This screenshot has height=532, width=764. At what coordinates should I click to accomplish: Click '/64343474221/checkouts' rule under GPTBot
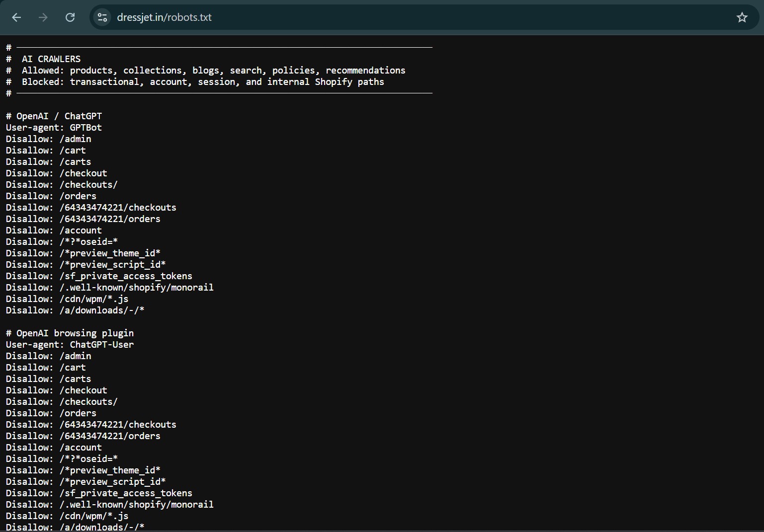[91, 207]
